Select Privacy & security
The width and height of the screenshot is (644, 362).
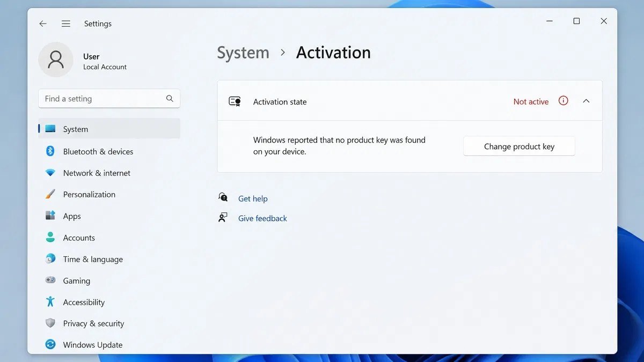(x=109, y=323)
